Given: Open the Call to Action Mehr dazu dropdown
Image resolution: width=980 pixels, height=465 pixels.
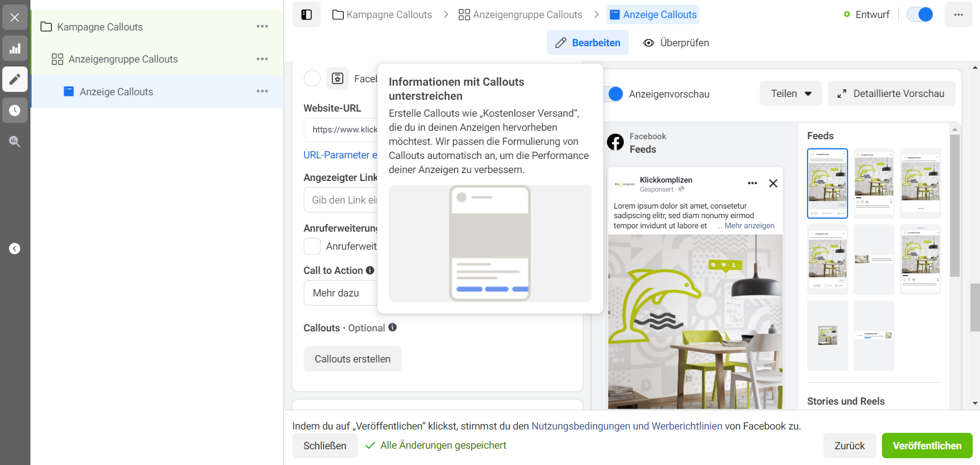Looking at the screenshot, I should pos(340,293).
